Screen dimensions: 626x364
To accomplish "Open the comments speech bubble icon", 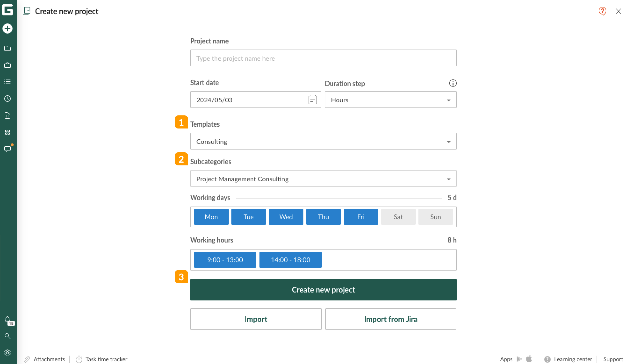I will tap(7, 149).
